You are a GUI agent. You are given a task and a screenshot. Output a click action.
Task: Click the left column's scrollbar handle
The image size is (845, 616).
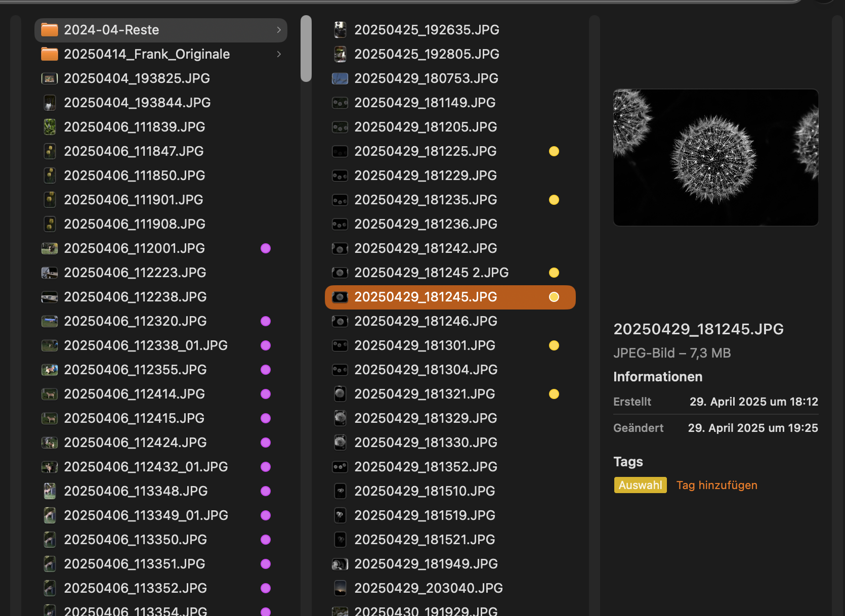pos(306,49)
